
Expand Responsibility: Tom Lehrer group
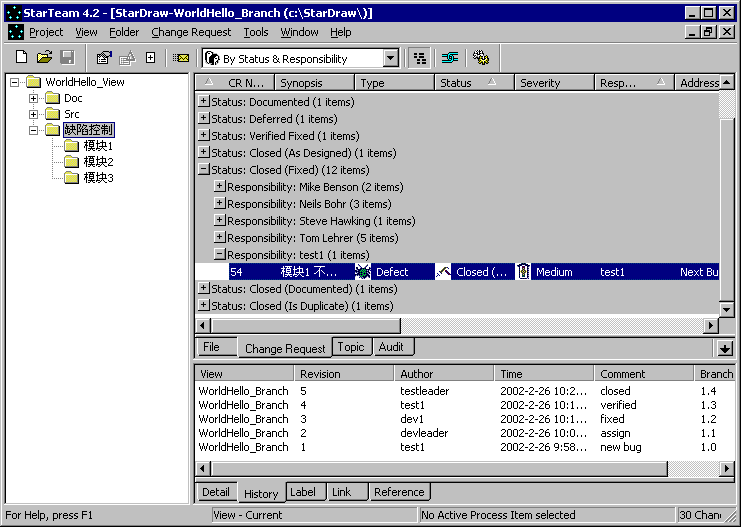pyautogui.click(x=219, y=237)
